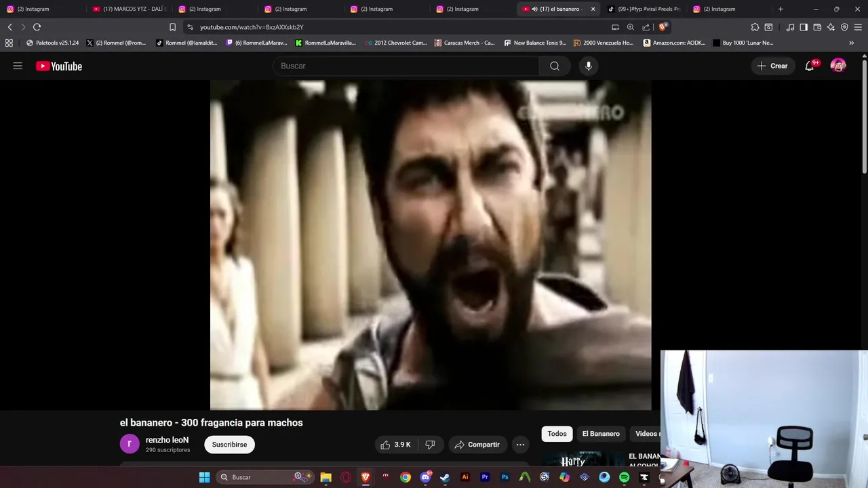This screenshot has height=488, width=868.
Task: Open Buy 1000 'Lunar Ne... bookmark
Action: (743, 43)
